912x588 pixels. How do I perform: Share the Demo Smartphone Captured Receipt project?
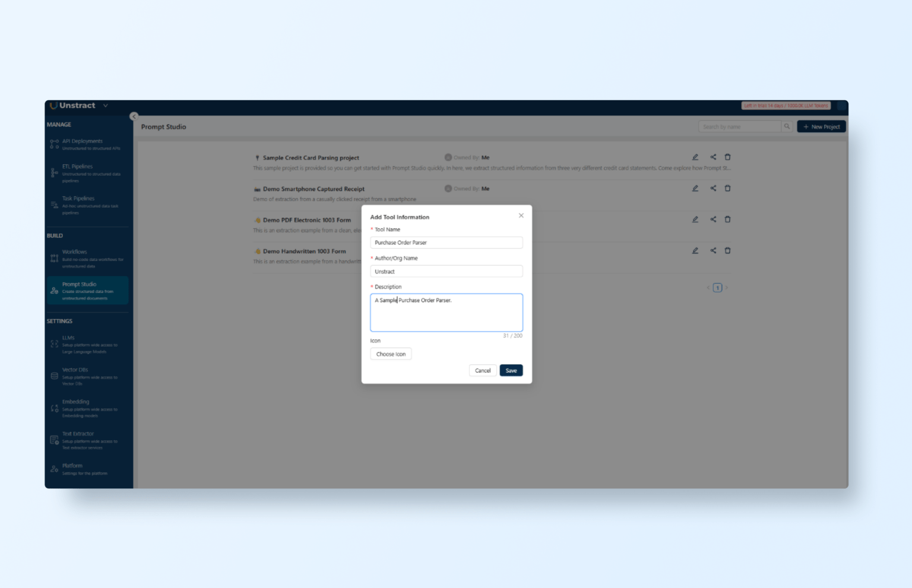click(x=713, y=188)
